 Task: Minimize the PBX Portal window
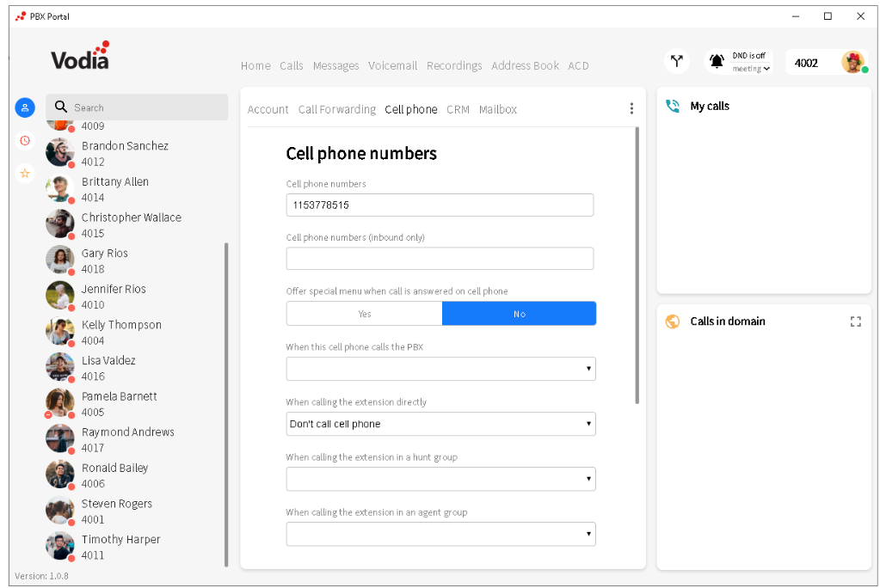click(x=795, y=16)
